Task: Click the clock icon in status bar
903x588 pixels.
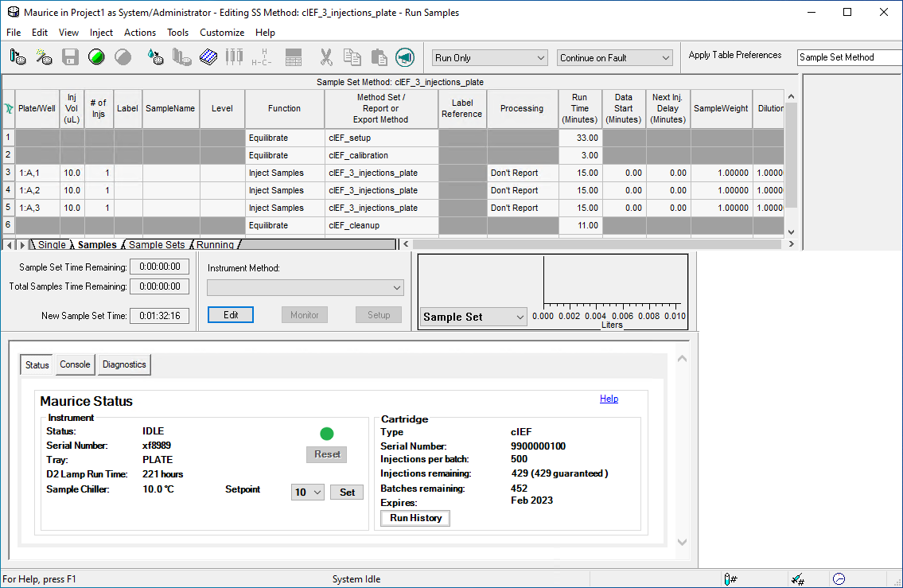Action: 839,578
